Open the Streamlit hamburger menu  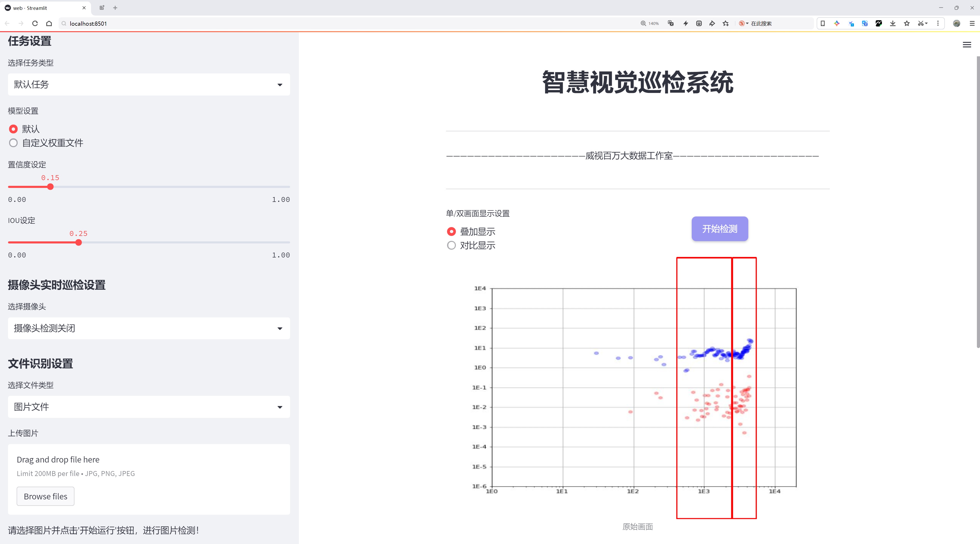[x=967, y=45]
